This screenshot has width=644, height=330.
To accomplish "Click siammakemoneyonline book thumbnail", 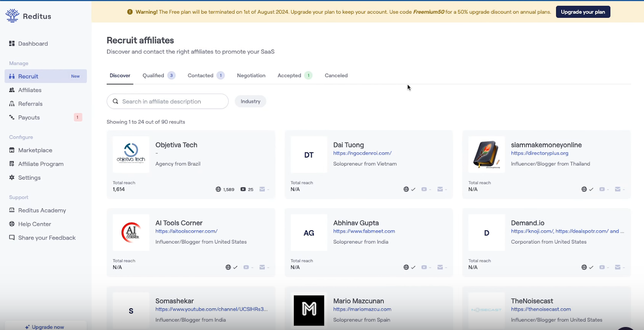I will point(487,154).
